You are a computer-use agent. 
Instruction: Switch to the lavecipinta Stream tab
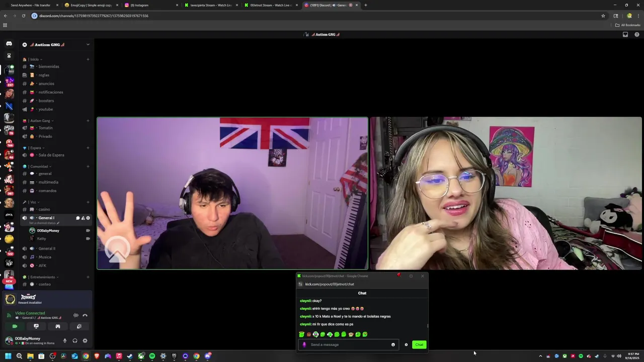(x=211, y=5)
